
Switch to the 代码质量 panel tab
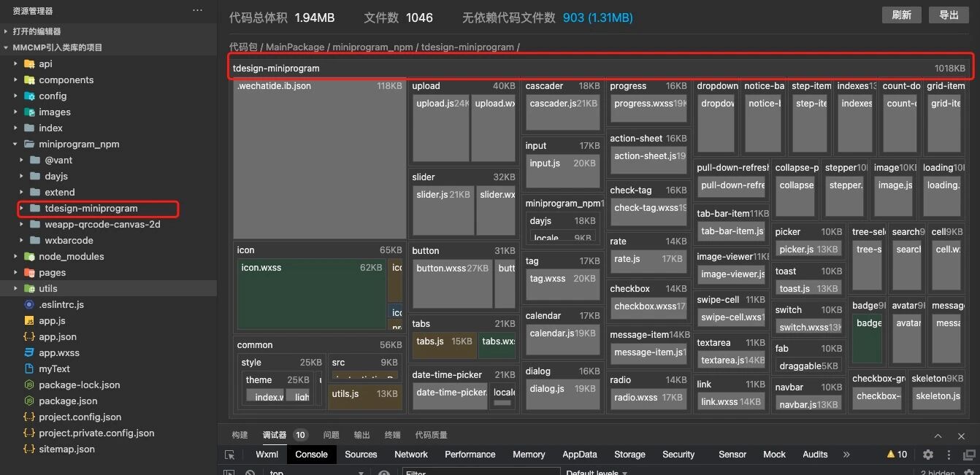(431, 435)
